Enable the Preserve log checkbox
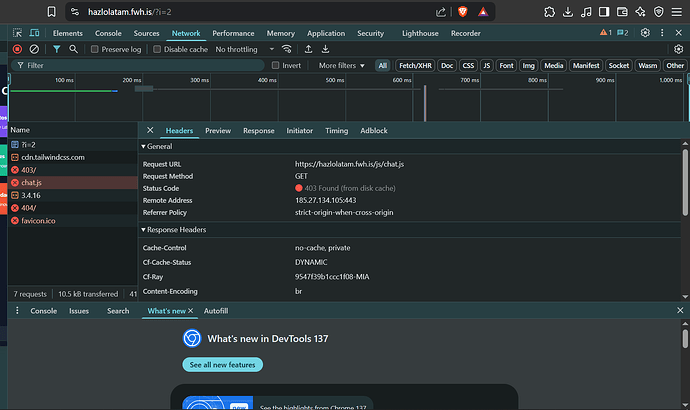Image resolution: width=690 pixels, height=410 pixels. (x=95, y=49)
